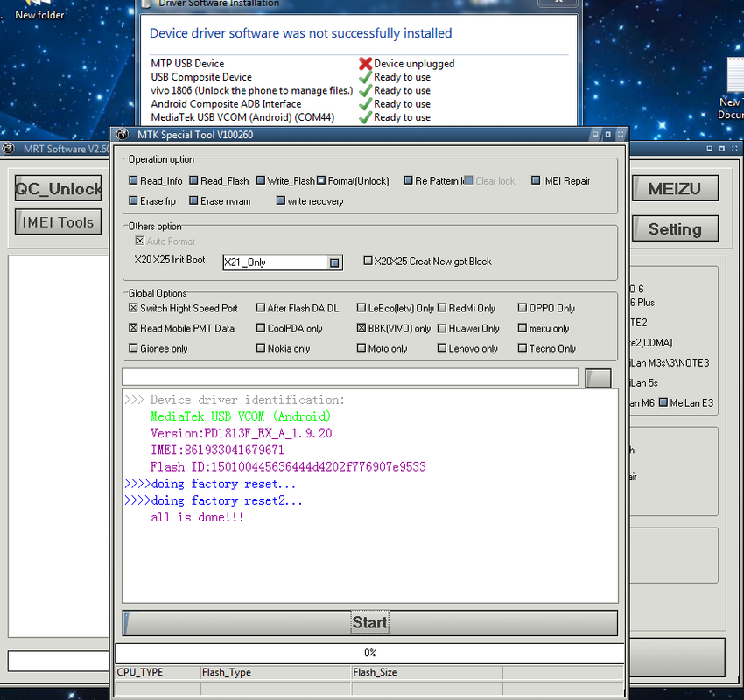This screenshot has width=744, height=700.
Task: Click the green check beside USB Composite Device
Action: pos(365,77)
